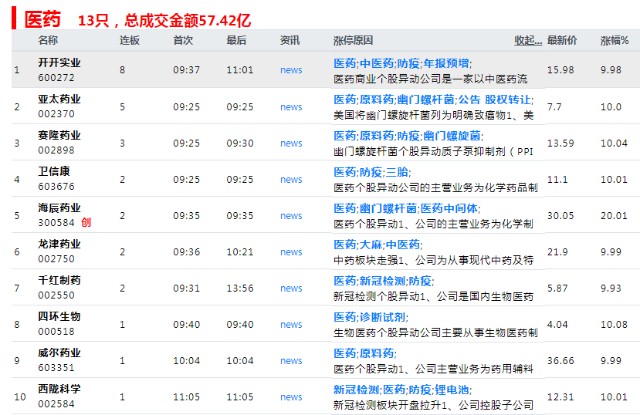This screenshot has width=640, height=415.
Task: Sort by 涨幅% column header
Action: (x=615, y=40)
